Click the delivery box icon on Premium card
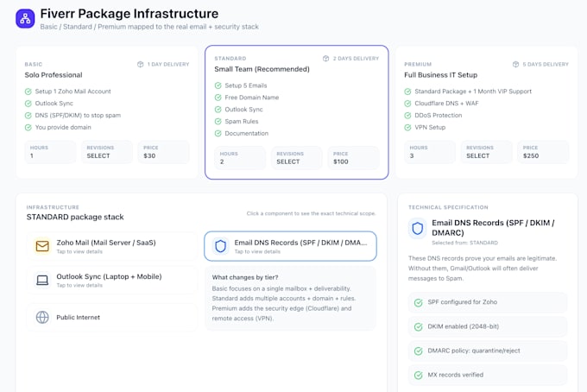Image resolution: width=587 pixels, height=392 pixels. (x=515, y=65)
